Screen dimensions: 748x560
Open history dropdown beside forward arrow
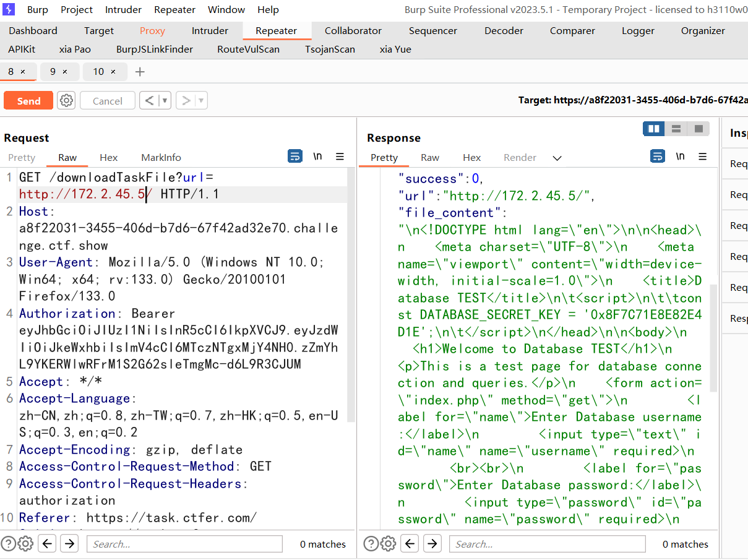point(201,100)
